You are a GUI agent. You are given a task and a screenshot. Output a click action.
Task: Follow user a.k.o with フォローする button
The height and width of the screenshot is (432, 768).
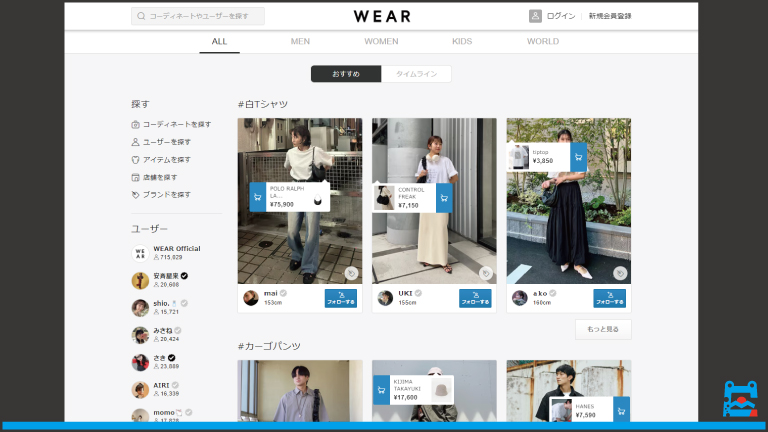pos(609,298)
